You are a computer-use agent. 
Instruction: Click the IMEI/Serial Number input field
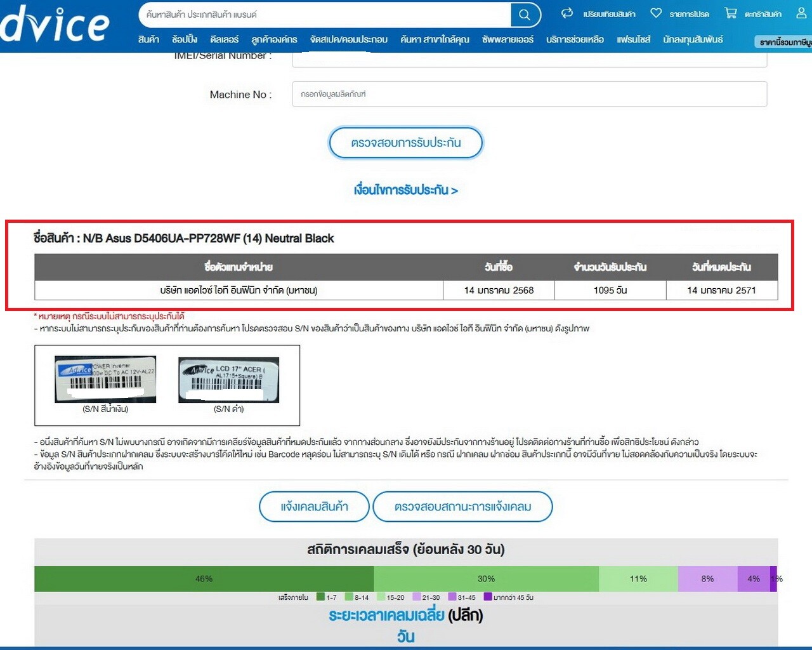[529, 60]
